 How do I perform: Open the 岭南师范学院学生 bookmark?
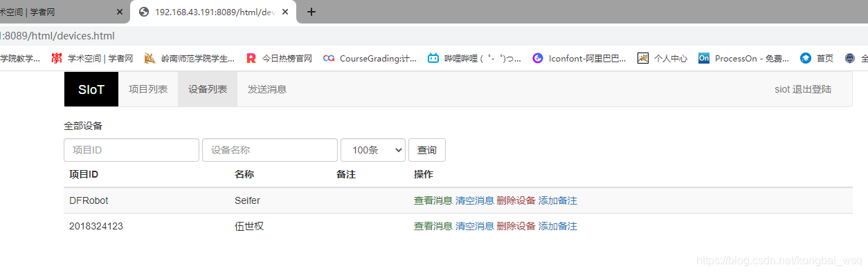click(x=190, y=59)
